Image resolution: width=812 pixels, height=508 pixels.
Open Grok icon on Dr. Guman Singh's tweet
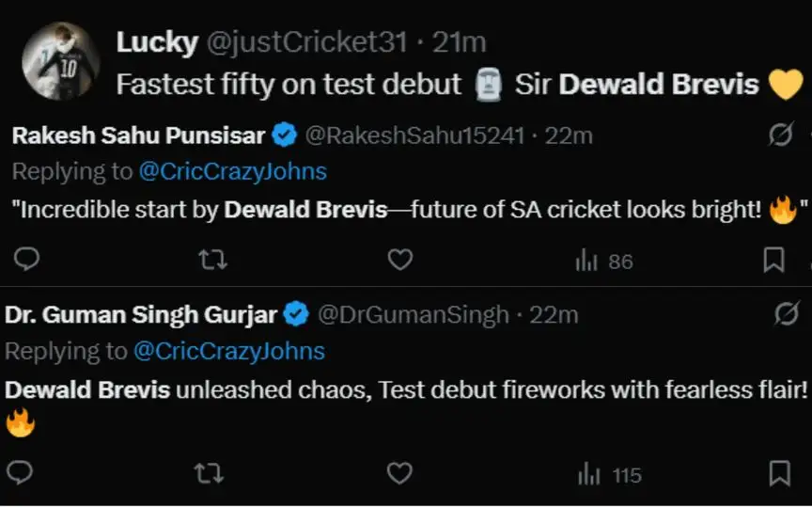(786, 313)
